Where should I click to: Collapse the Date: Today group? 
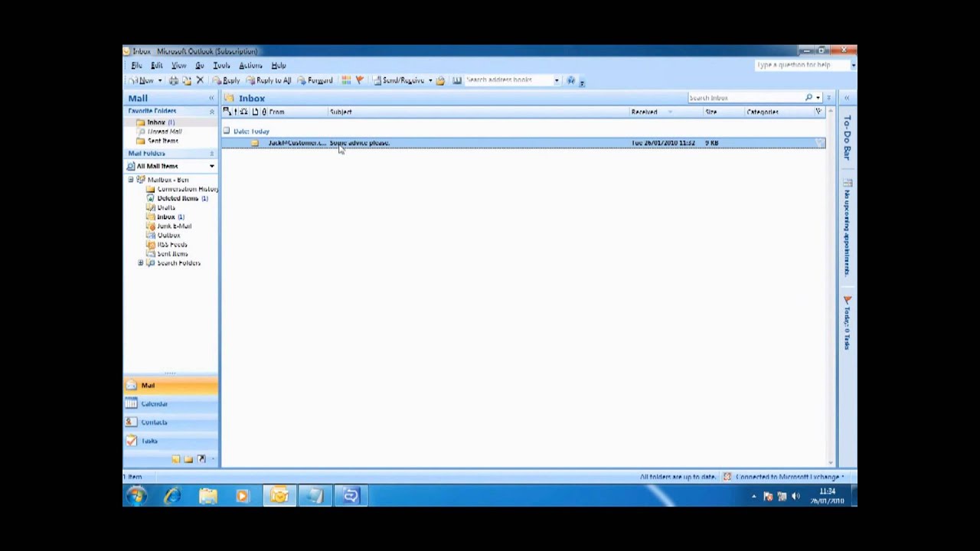tap(227, 131)
